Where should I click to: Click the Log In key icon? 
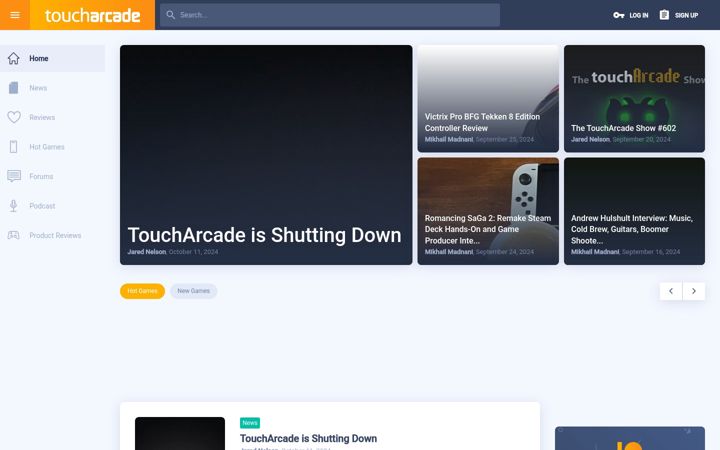click(x=619, y=15)
